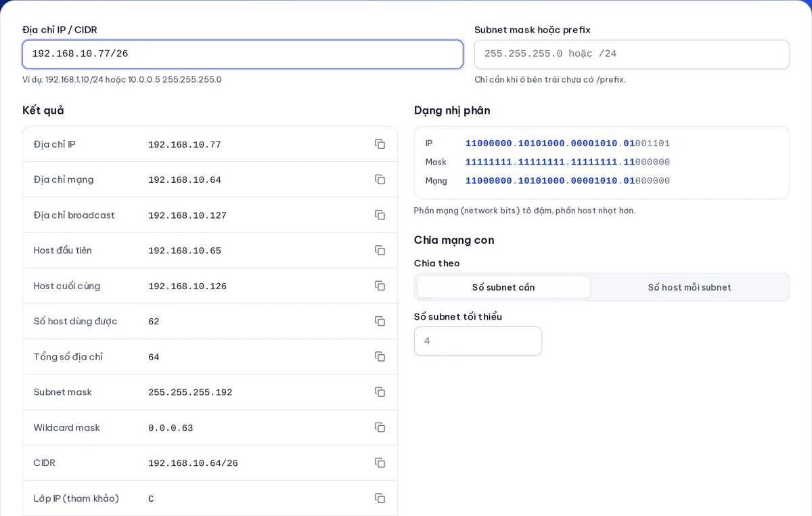Click the 'Chỉ cần khi ô bên trái' hint
The image size is (812, 516).
[550, 79]
